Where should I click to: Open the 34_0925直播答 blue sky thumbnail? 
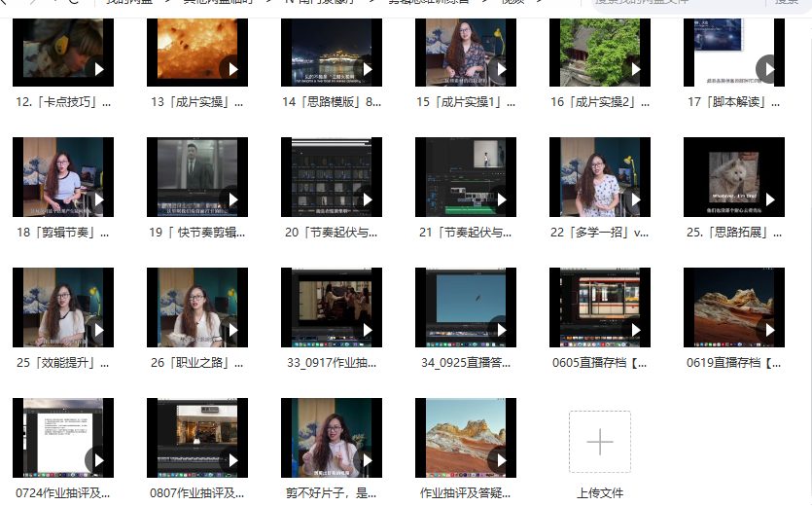click(466, 307)
